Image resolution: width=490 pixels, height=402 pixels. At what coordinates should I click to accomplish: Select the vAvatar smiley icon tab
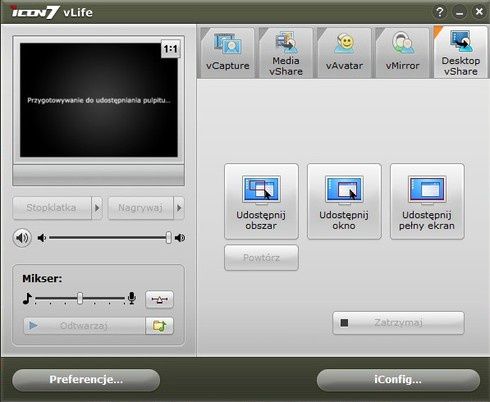coord(344,52)
